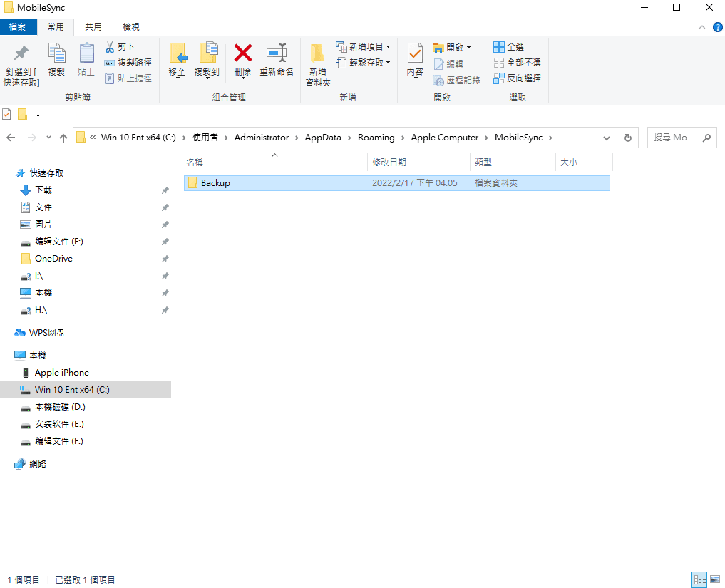
Task: Click in the Search MobileSync search box
Action: coord(674,138)
